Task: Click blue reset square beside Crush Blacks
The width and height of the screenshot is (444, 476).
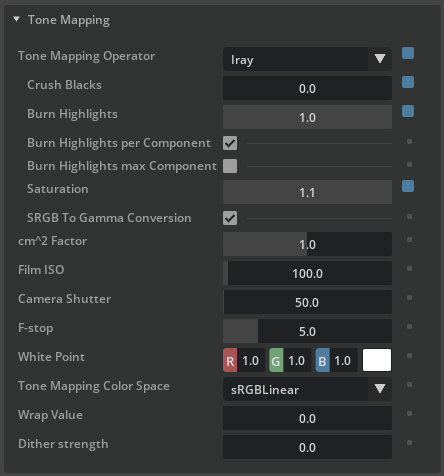Action: [408, 82]
